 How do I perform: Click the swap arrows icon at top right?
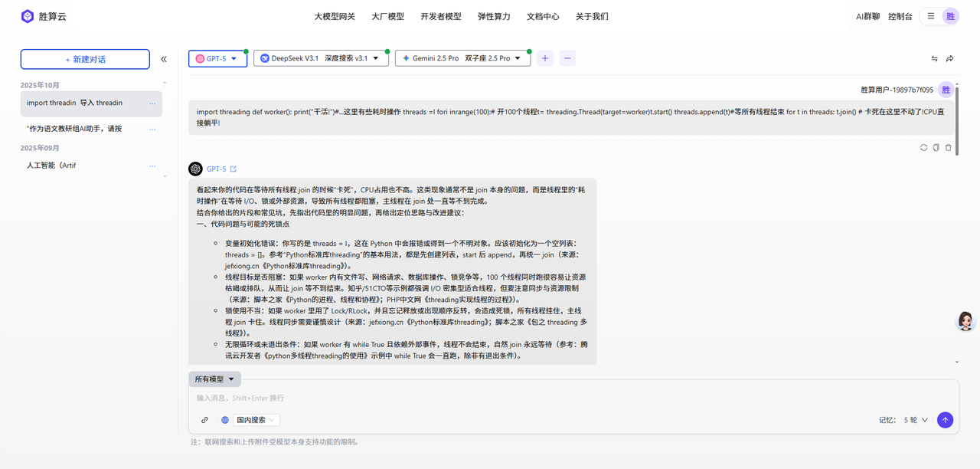coord(934,58)
